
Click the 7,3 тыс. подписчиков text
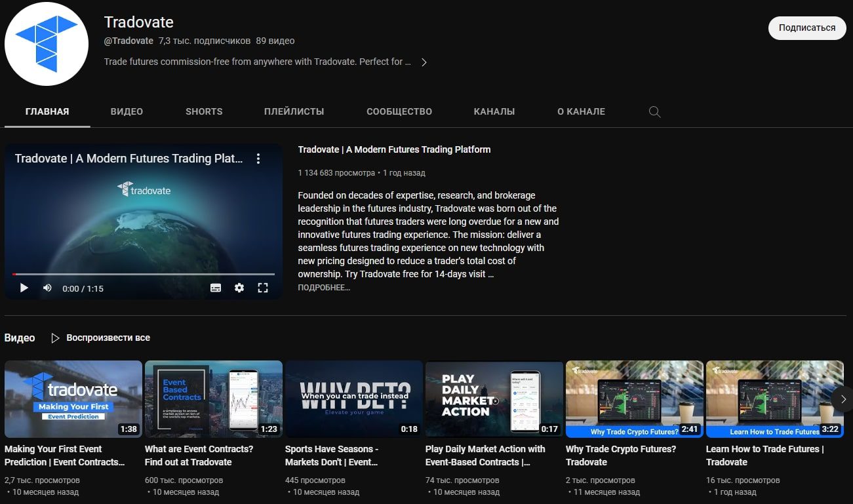click(x=205, y=41)
